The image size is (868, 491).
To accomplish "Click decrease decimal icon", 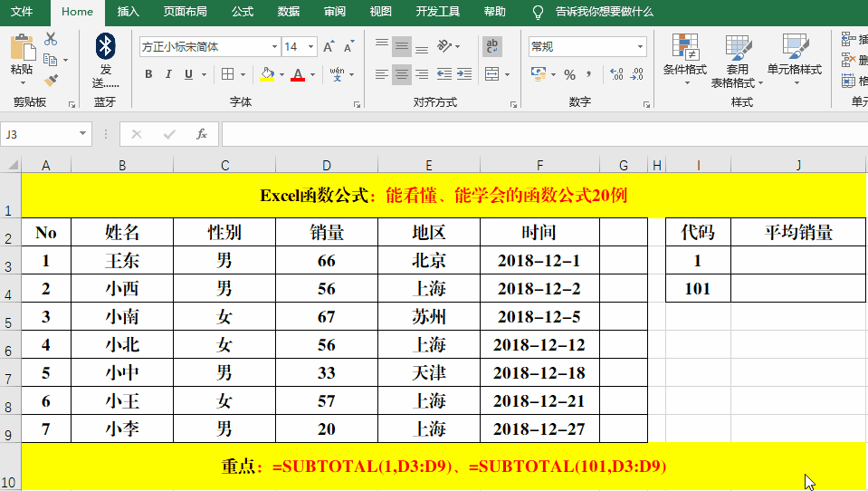I will coord(637,74).
